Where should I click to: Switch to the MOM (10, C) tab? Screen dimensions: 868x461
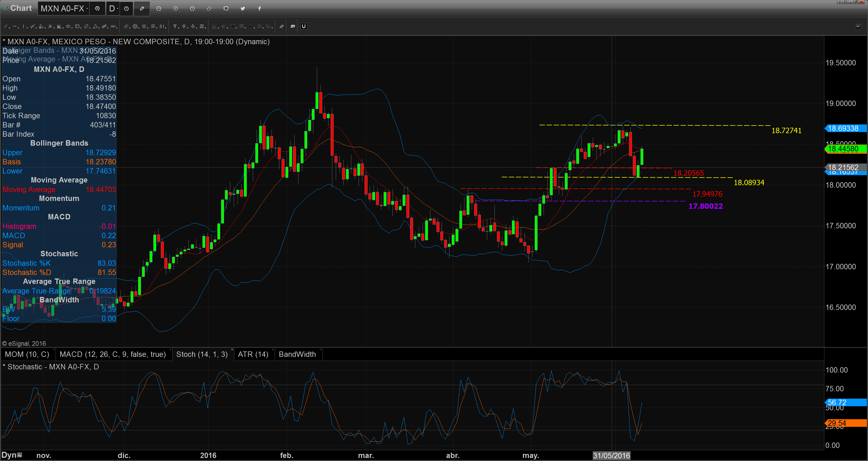[27, 354]
